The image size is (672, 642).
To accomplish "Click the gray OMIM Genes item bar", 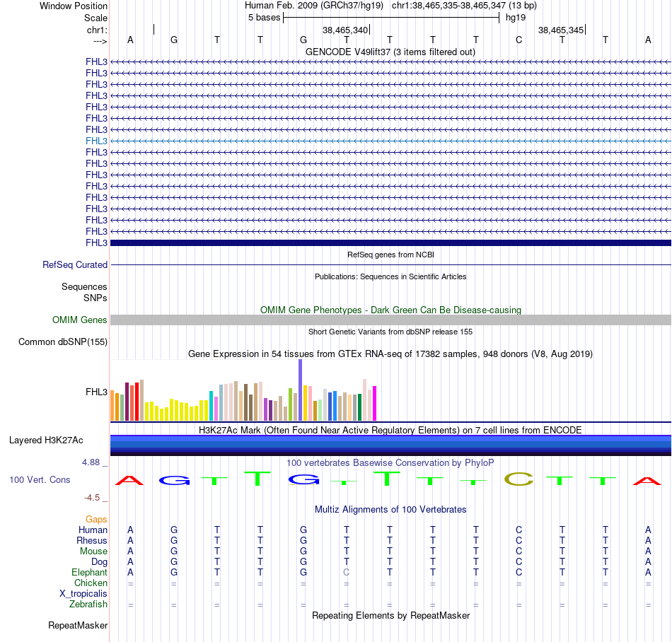I will coord(390,320).
